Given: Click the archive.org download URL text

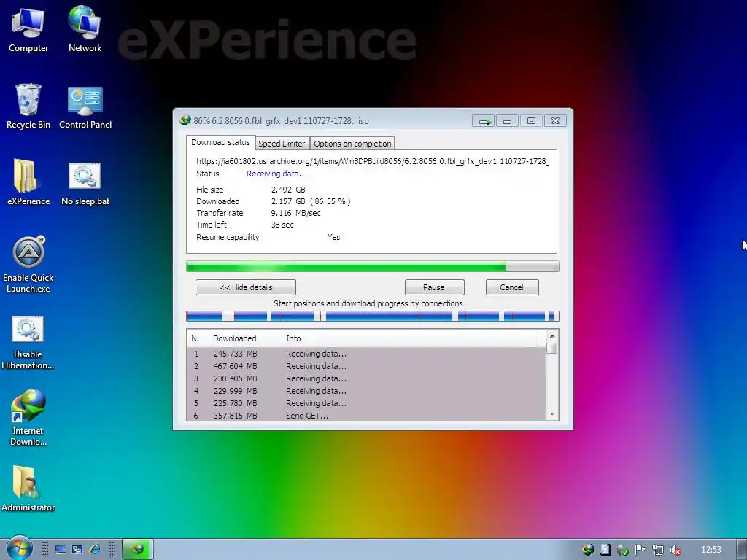Looking at the screenshot, I should point(373,161).
